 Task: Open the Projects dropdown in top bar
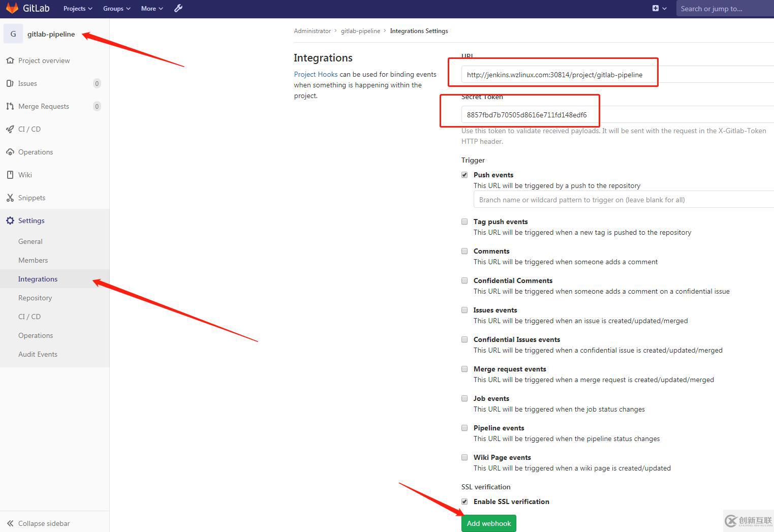(x=78, y=9)
